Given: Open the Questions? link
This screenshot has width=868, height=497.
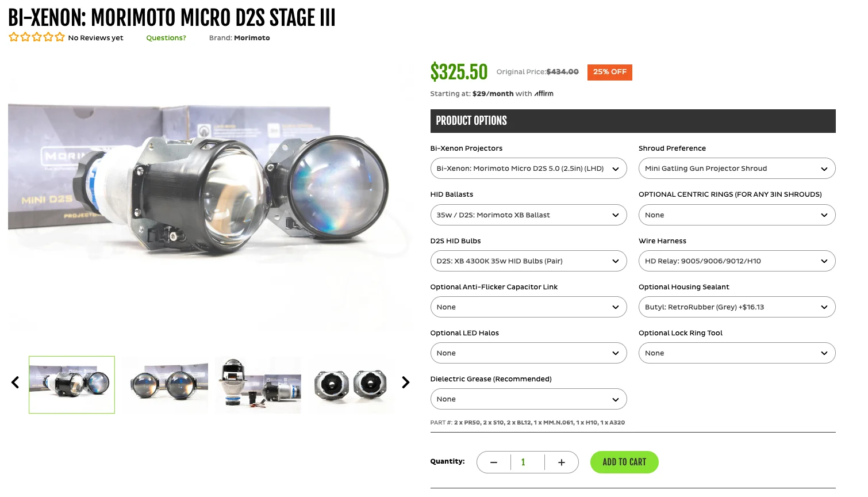Looking at the screenshot, I should pyautogui.click(x=166, y=38).
